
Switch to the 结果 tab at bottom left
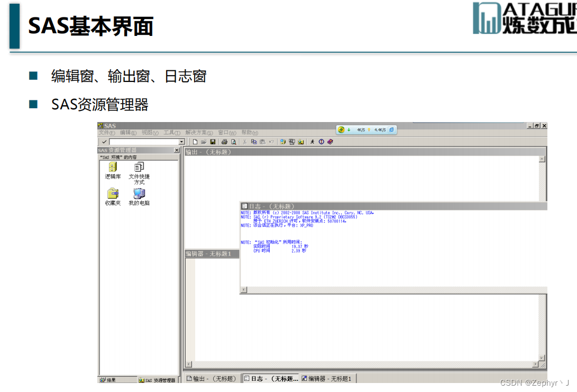(117, 380)
